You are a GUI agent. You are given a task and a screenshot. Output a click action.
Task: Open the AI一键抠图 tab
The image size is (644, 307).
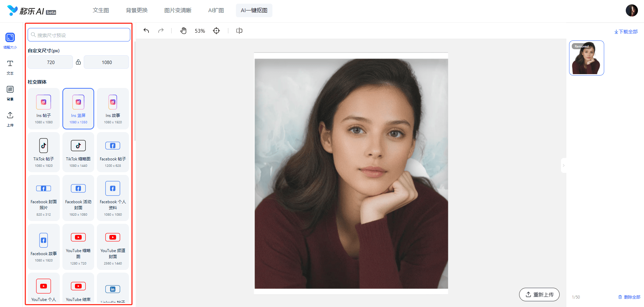(x=254, y=10)
